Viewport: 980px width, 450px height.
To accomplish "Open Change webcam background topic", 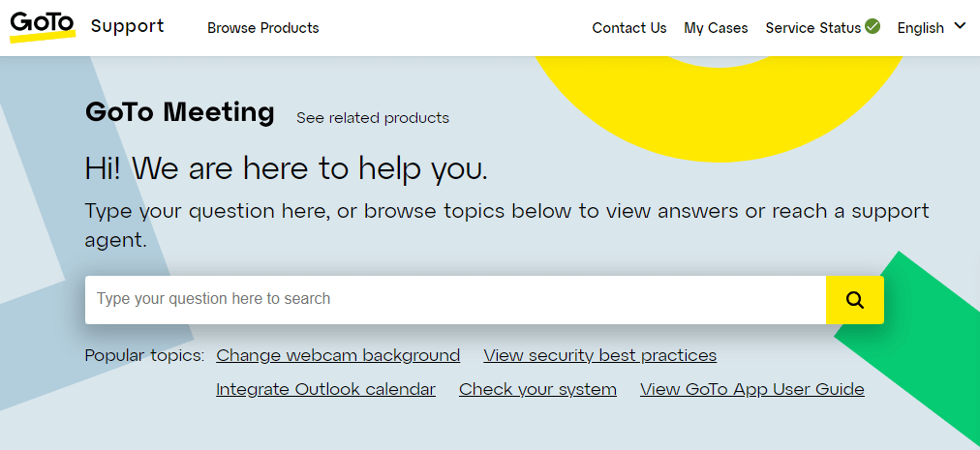I will [x=338, y=355].
